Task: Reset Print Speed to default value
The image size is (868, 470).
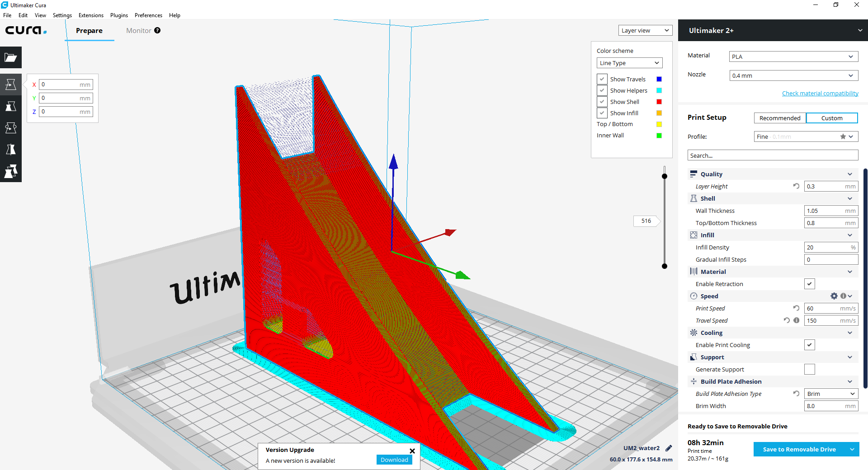Action: tap(796, 308)
